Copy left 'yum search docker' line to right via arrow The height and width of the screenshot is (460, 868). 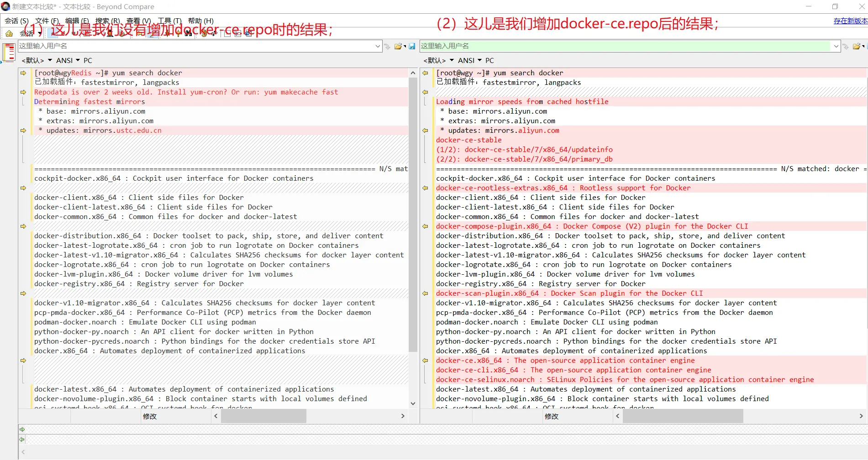(x=23, y=73)
